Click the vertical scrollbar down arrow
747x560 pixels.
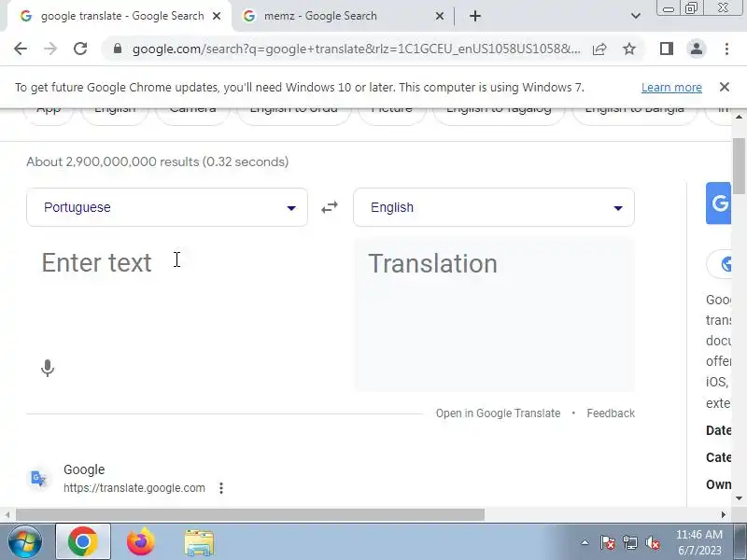(x=739, y=498)
